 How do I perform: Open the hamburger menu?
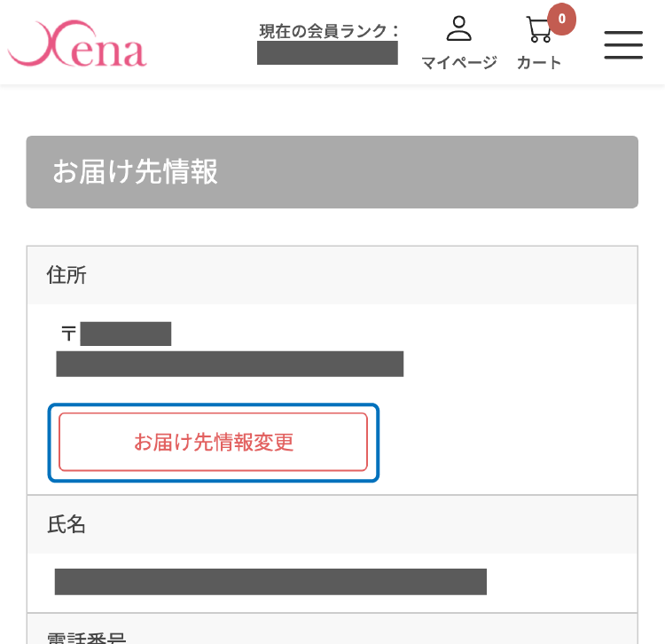click(x=623, y=44)
